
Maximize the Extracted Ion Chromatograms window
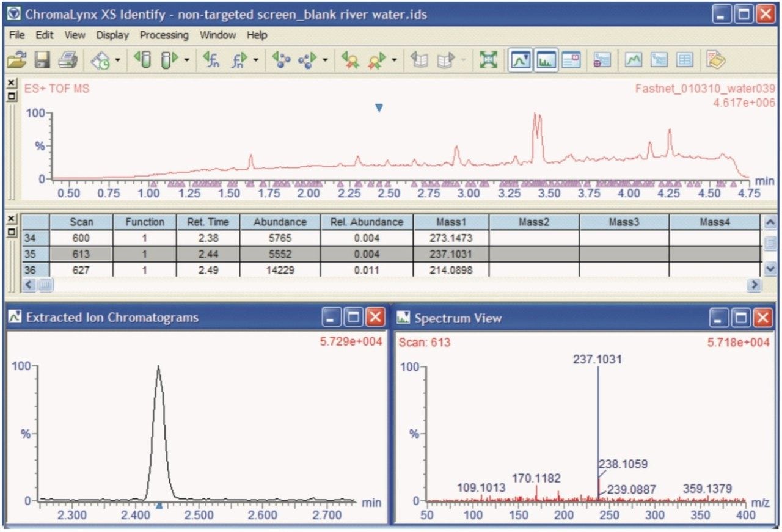point(354,318)
